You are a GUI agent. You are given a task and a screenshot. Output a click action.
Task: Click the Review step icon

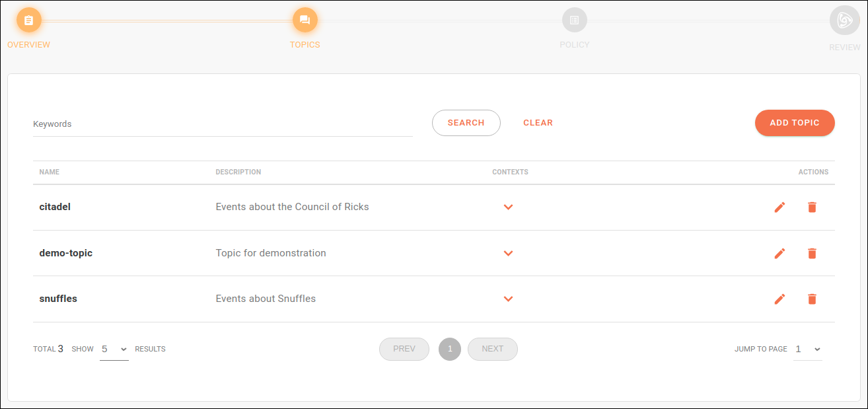pyautogui.click(x=844, y=20)
